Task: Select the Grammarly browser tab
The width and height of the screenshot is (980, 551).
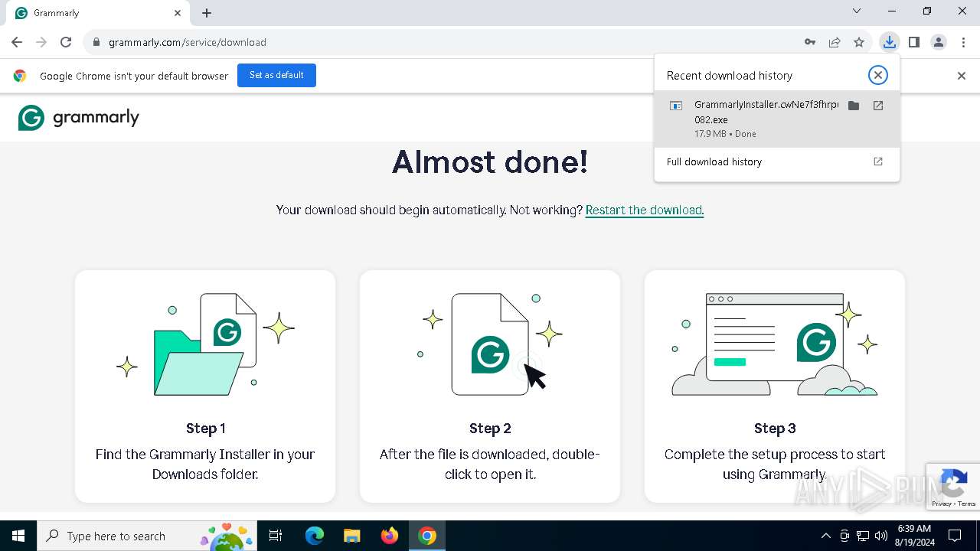Action: point(98,13)
